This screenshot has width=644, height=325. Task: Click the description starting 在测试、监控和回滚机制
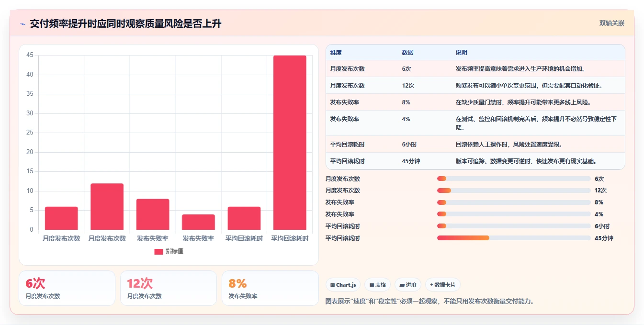point(536,123)
